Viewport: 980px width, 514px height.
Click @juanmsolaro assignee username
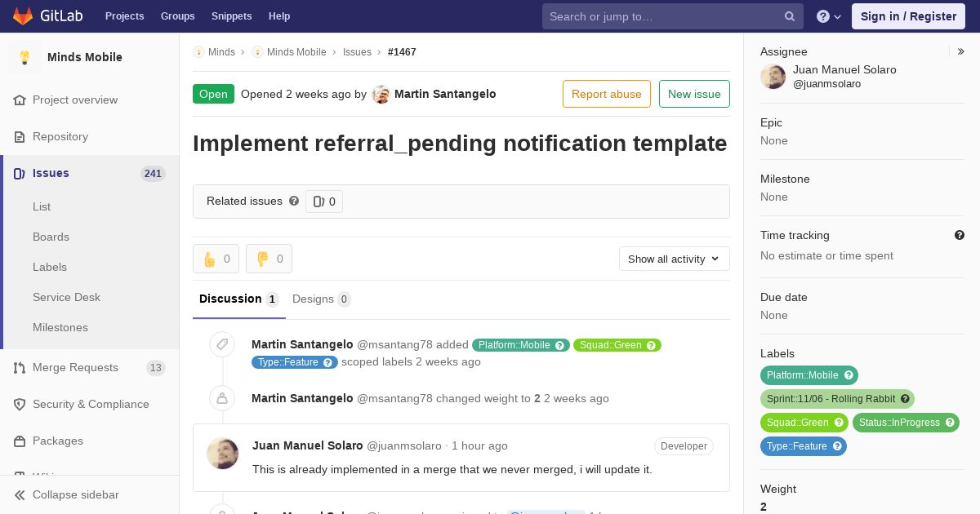(826, 84)
